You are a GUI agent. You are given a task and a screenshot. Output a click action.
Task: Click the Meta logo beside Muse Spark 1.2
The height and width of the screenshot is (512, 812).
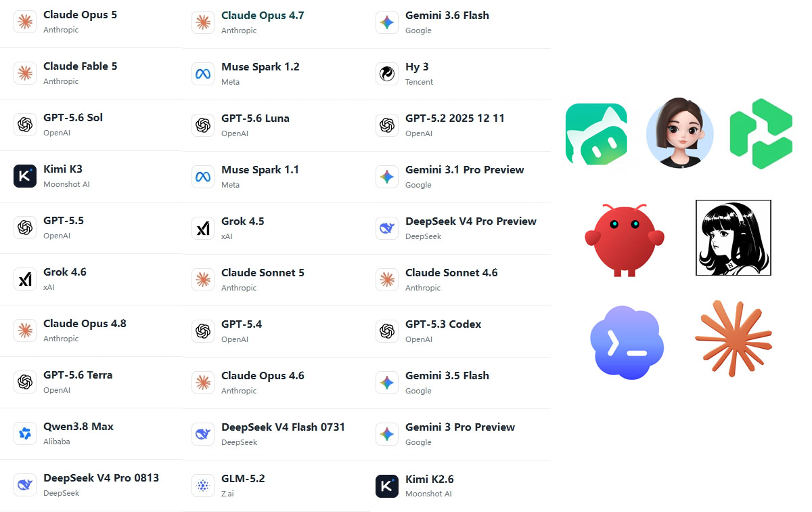(203, 73)
